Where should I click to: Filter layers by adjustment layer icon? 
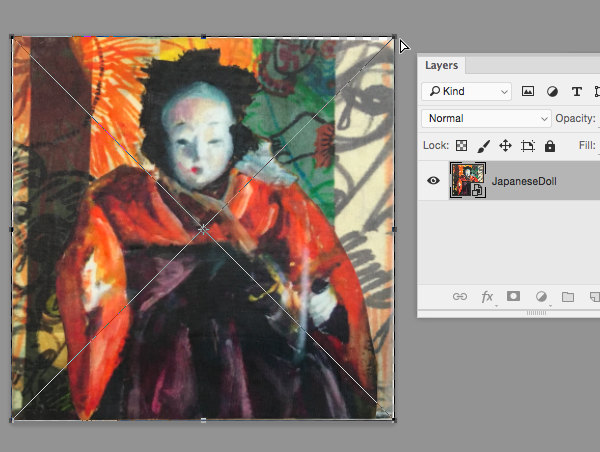click(x=552, y=91)
